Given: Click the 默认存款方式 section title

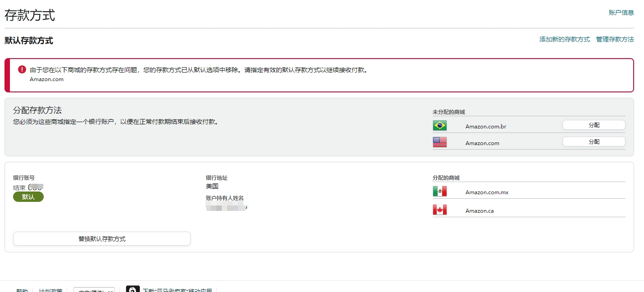Looking at the screenshot, I should pyautogui.click(x=29, y=41).
